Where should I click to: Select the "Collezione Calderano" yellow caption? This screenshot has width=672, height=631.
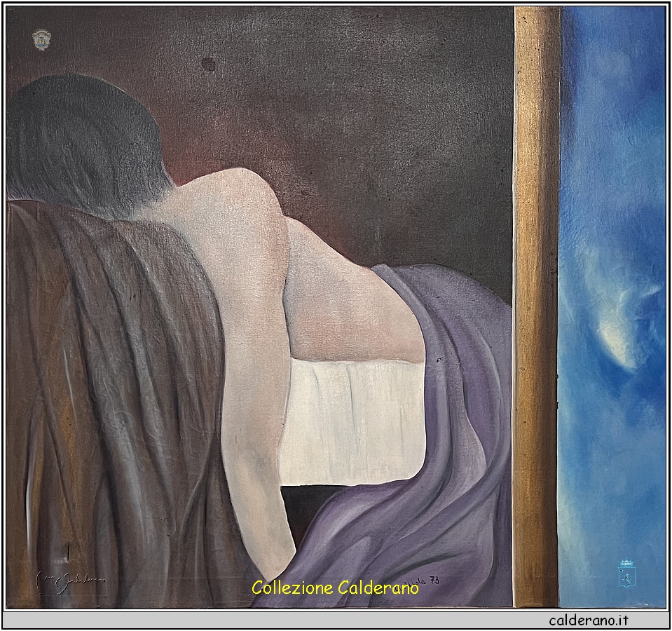335,588
